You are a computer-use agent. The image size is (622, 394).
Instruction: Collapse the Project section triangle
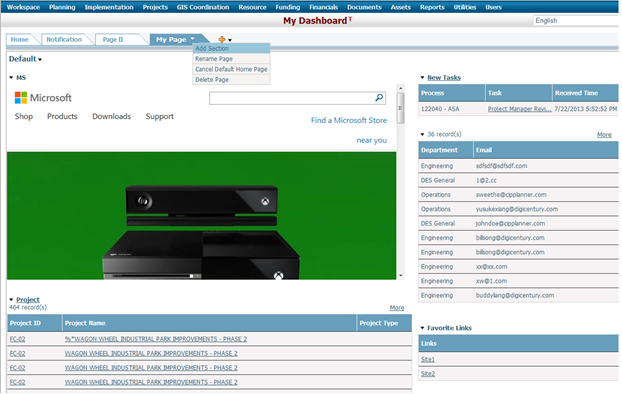click(11, 300)
